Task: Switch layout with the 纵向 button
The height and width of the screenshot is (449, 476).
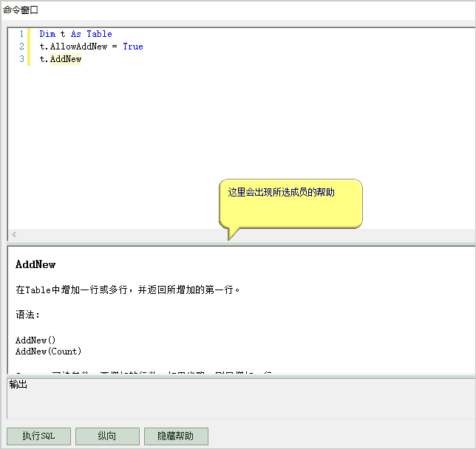Action: (x=107, y=436)
